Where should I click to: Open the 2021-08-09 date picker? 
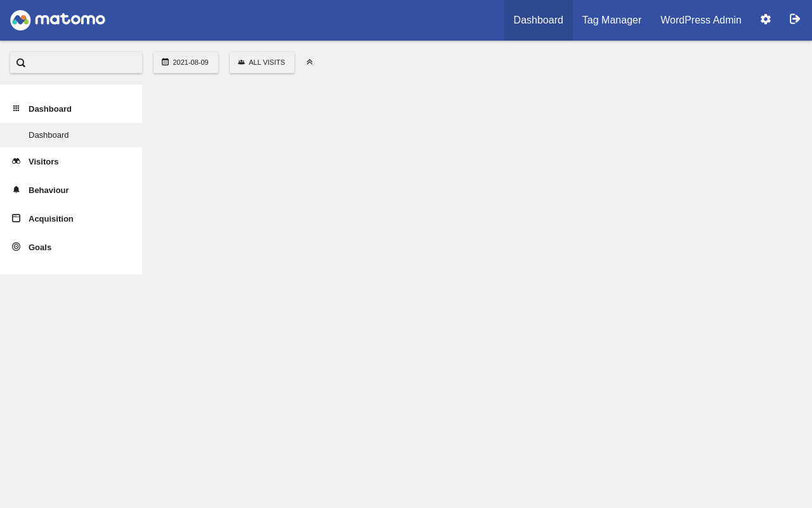coord(186,62)
